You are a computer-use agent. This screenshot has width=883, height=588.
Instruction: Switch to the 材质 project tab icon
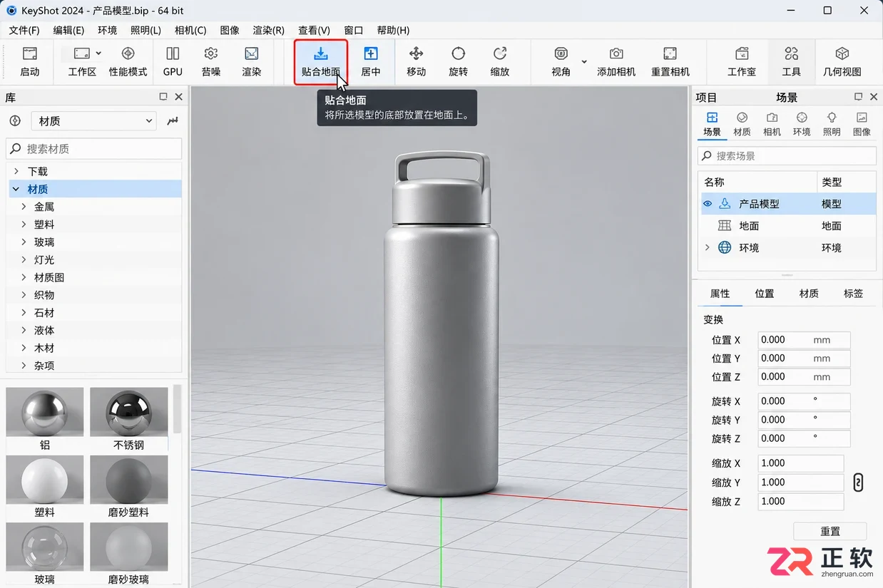pyautogui.click(x=742, y=124)
